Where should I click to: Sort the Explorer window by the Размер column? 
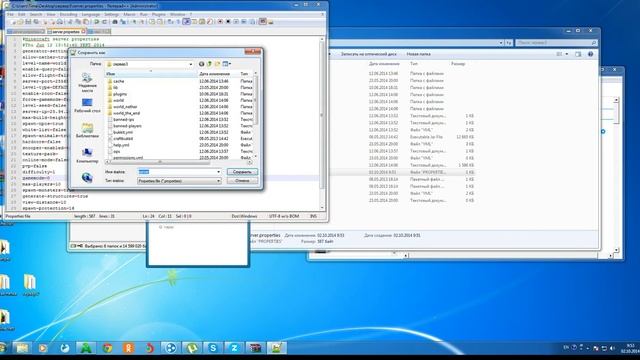[x=458, y=64]
